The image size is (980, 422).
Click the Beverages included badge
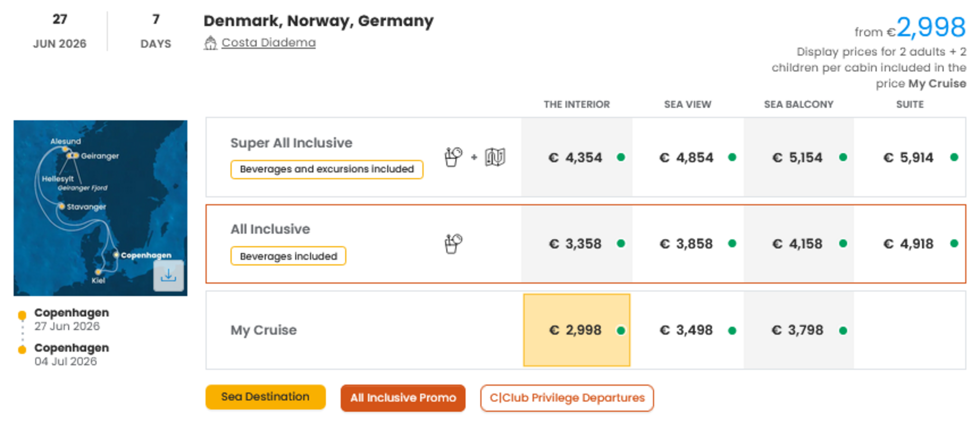coord(288,256)
